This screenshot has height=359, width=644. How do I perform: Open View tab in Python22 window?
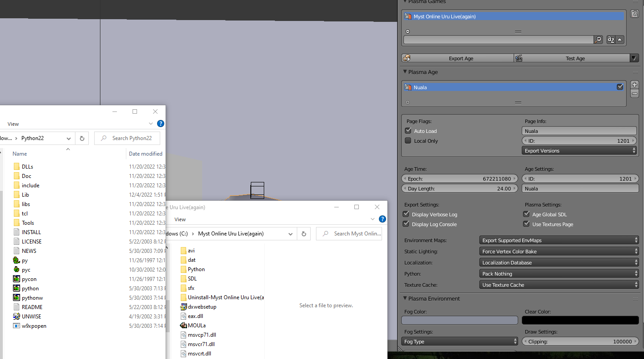coord(13,124)
